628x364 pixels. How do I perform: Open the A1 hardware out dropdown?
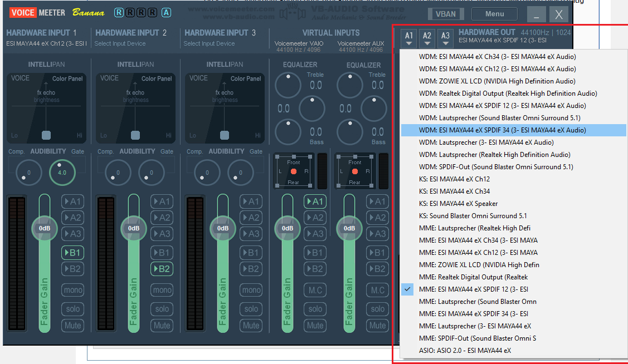point(409,38)
